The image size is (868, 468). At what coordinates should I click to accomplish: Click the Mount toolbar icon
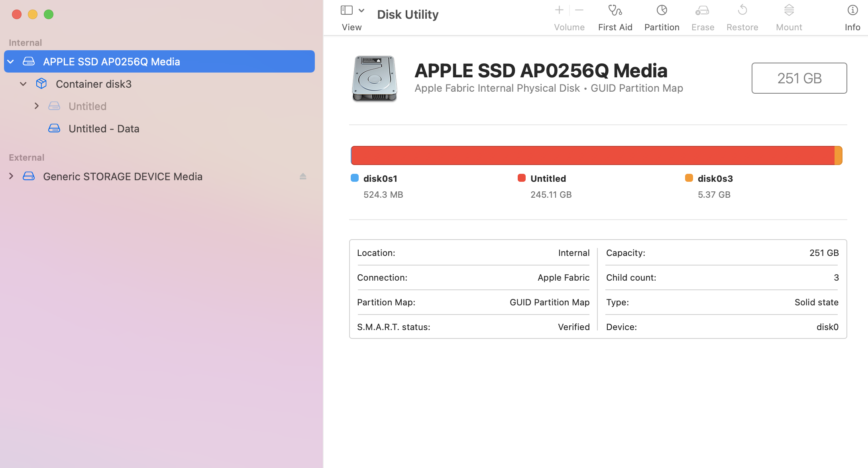(x=789, y=10)
